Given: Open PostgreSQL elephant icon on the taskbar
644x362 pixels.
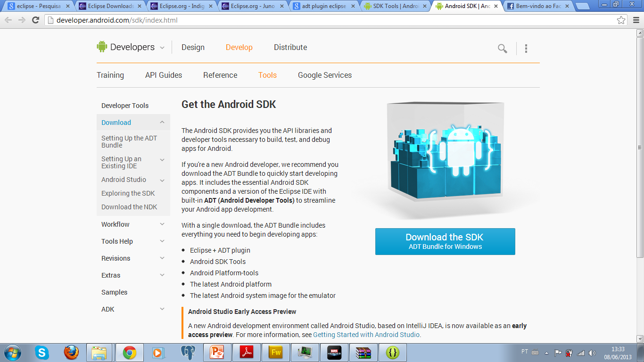Looking at the screenshot, I should coord(188,353).
